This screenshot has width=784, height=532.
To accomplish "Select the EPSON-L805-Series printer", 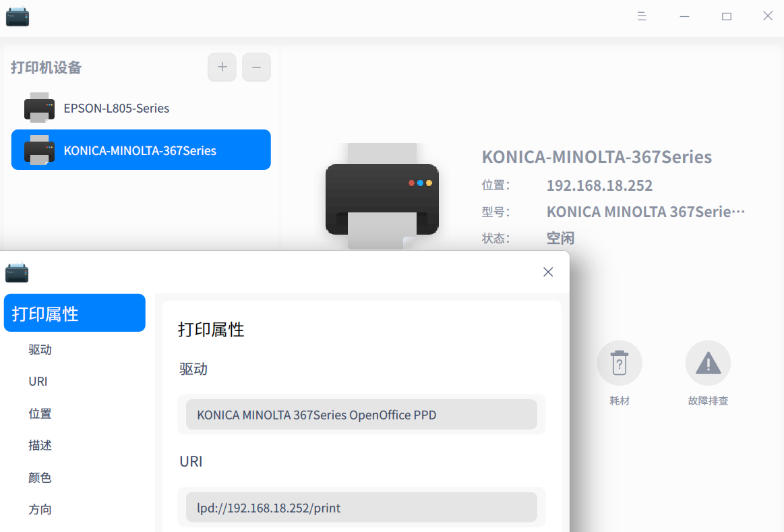I will [x=141, y=108].
